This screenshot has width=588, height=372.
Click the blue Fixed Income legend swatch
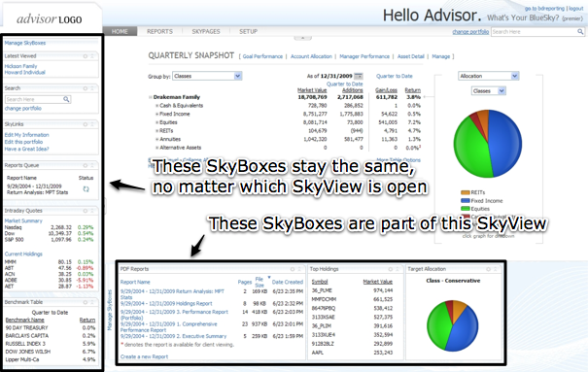tap(465, 201)
